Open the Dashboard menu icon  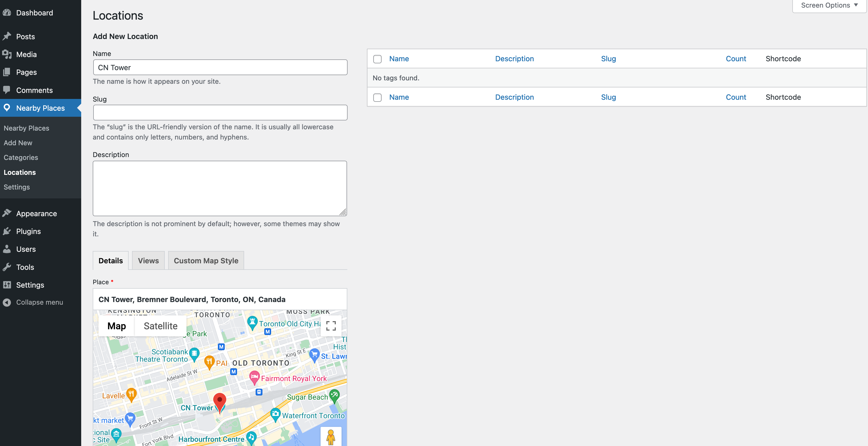tap(7, 13)
